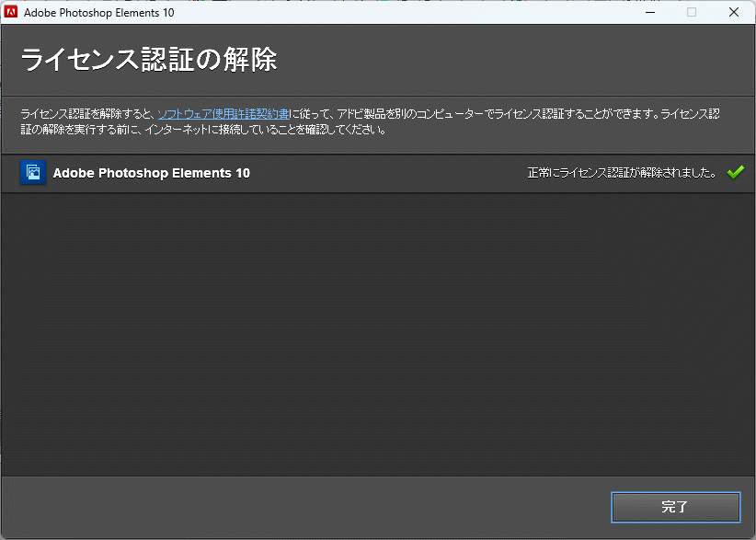
Task: Click the ライセンス認証の解除 heading
Action: (149, 60)
